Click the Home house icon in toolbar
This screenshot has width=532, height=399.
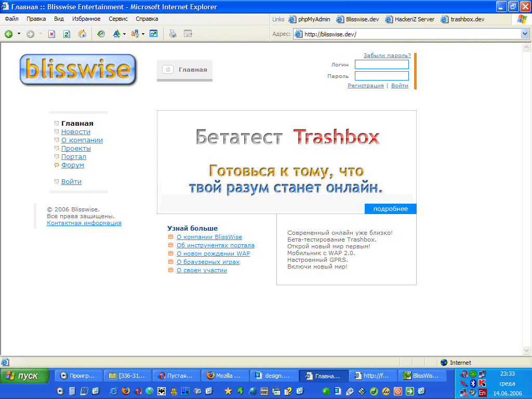(82, 34)
